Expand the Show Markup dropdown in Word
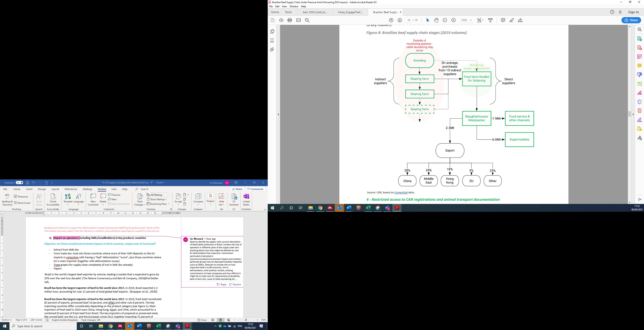Viewport: 644px width, 330px height. tap(157, 199)
